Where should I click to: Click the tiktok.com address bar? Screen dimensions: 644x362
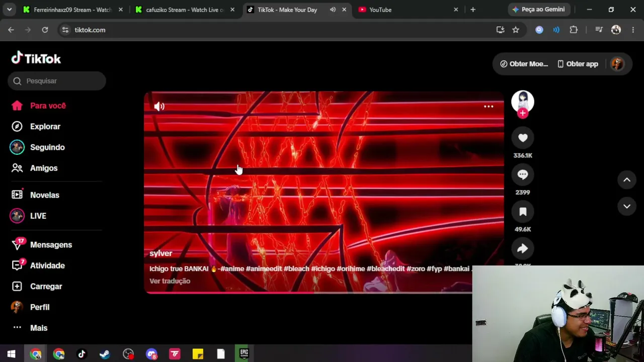282,30
